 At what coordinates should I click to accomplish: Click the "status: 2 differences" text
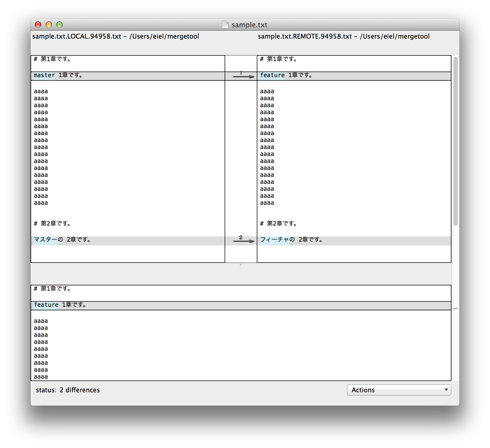pos(68,390)
